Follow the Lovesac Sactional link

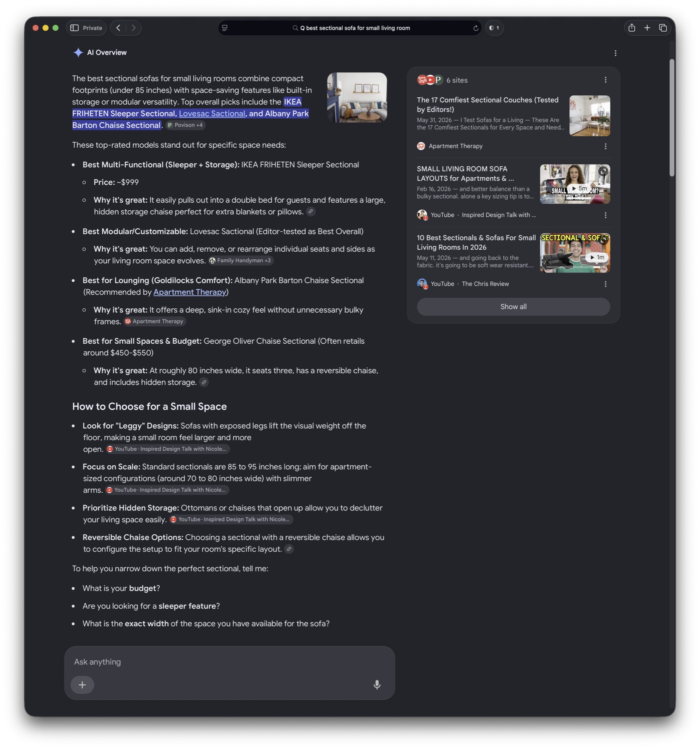[x=212, y=114]
